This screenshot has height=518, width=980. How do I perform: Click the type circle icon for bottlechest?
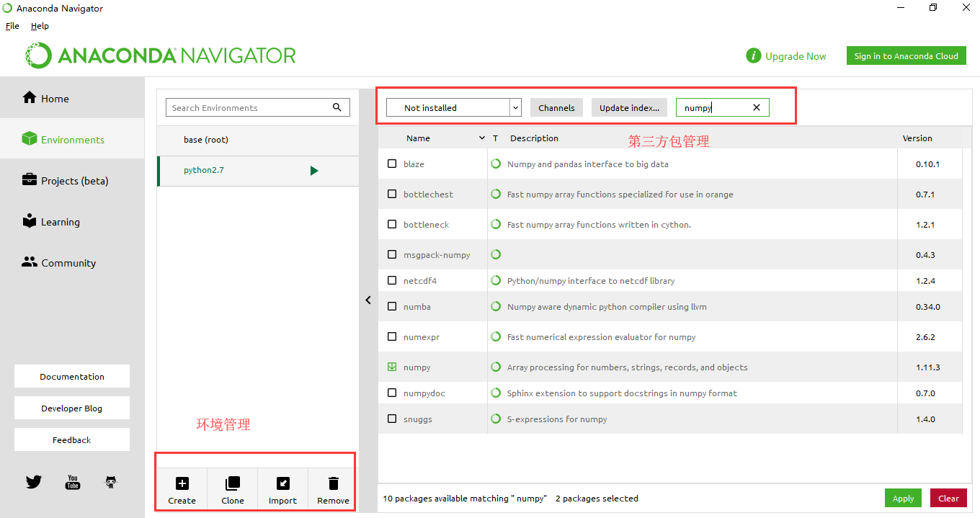click(x=496, y=194)
